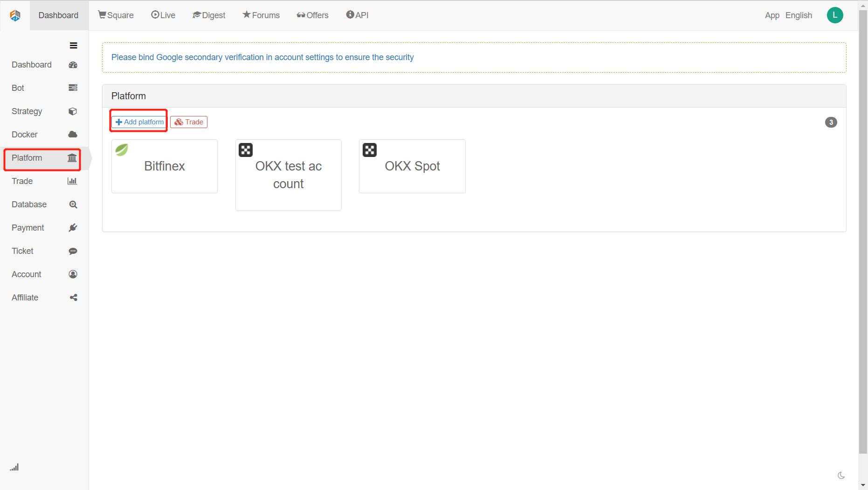Click the App link in header

772,15
